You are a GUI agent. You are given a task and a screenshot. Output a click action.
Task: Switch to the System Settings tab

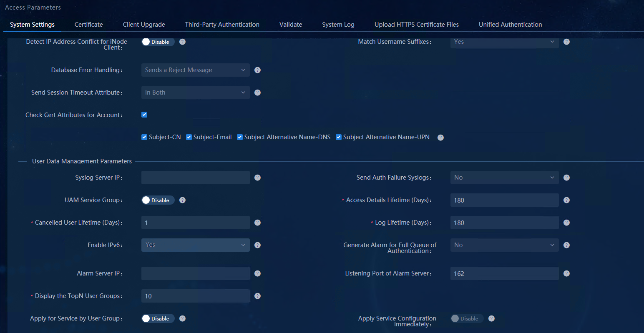[x=32, y=25]
